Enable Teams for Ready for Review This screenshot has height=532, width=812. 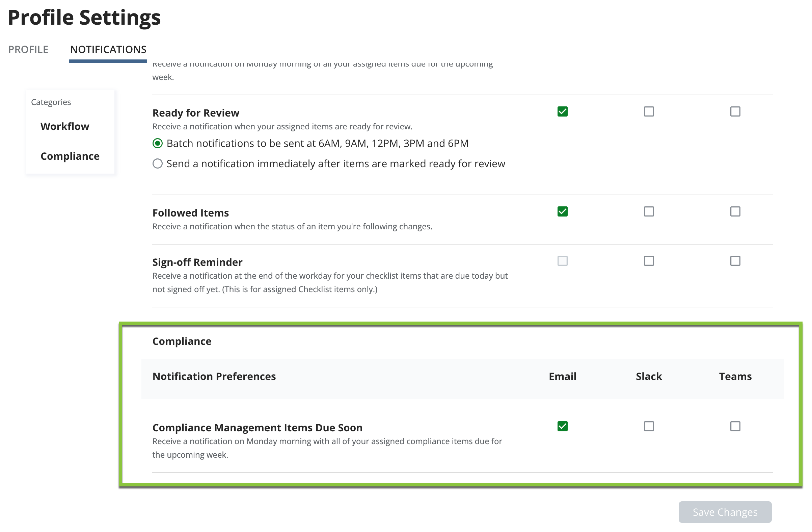point(735,112)
